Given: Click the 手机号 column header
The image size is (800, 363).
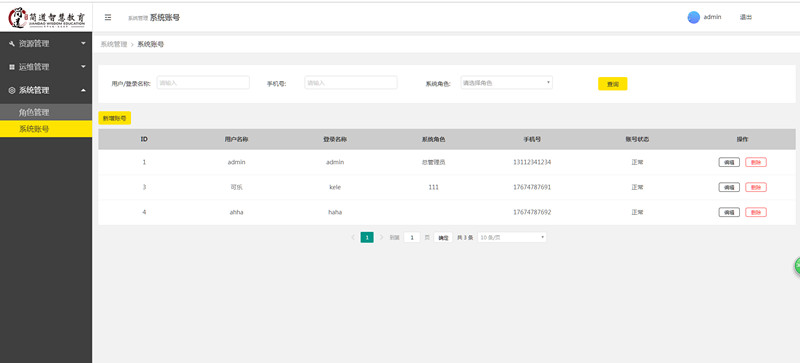Looking at the screenshot, I should coord(532,139).
